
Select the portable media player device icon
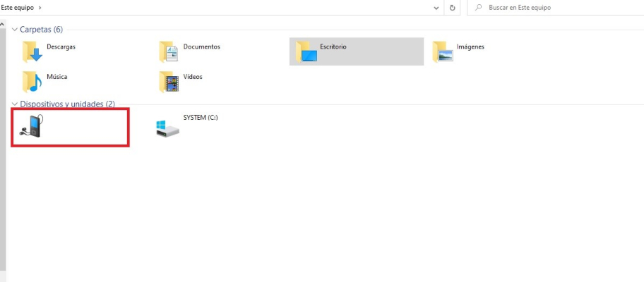(32, 126)
